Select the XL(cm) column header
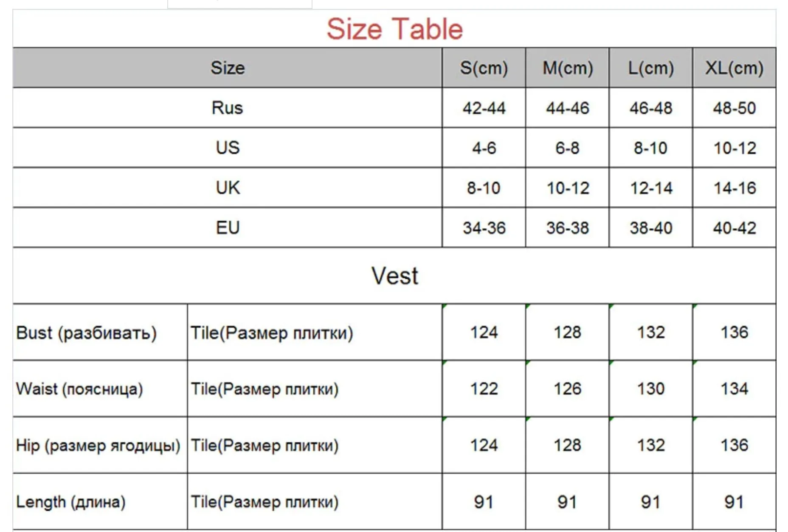 [x=735, y=68]
